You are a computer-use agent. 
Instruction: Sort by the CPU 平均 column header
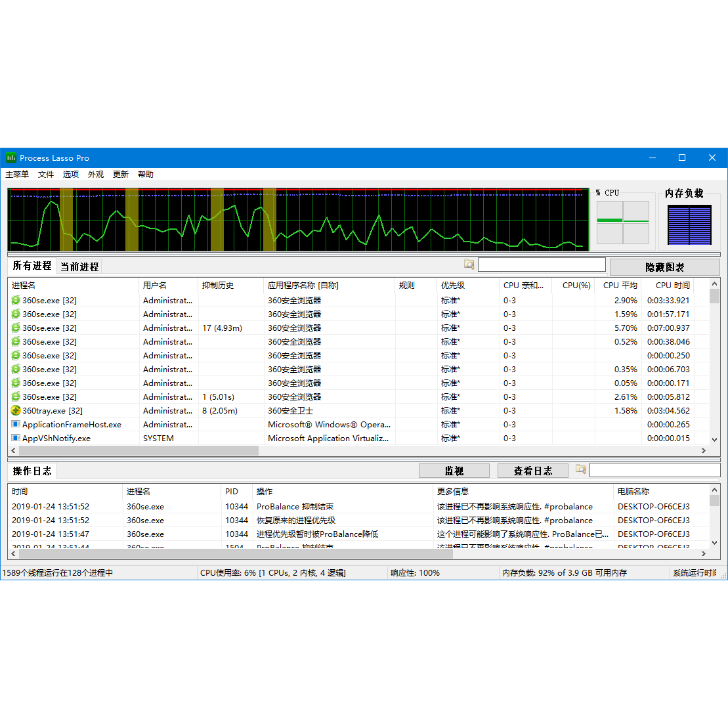click(620, 286)
